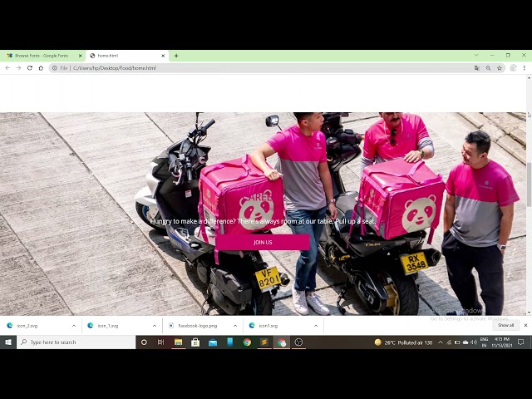Open the Windows Start menu
This screenshot has height=399, width=532.
pos(8,342)
